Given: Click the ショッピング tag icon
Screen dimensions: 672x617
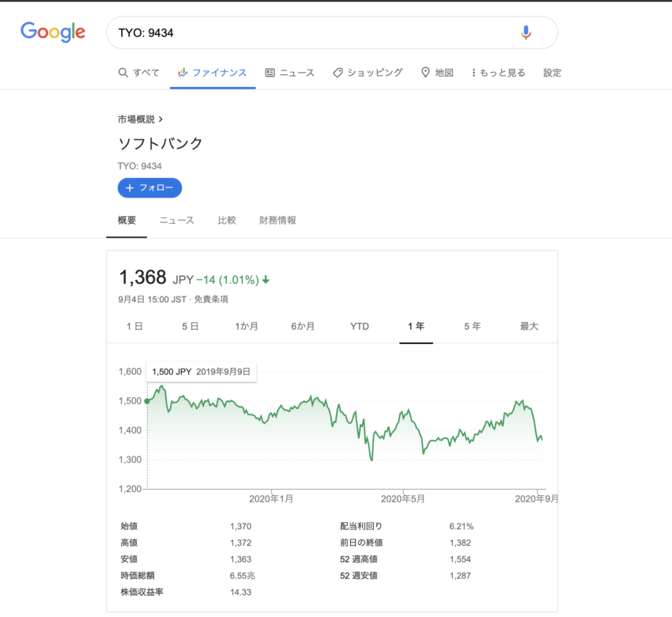Looking at the screenshot, I should [338, 73].
